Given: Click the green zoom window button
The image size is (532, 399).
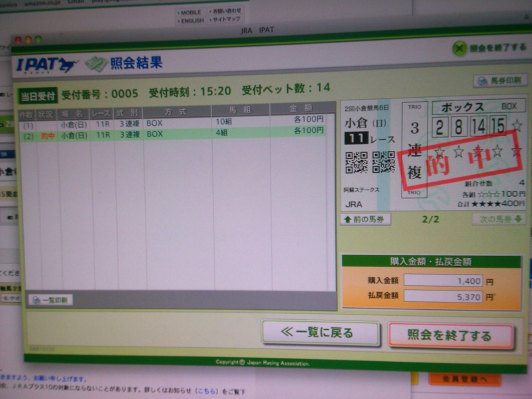Looking at the screenshot, I should tap(39, 39).
